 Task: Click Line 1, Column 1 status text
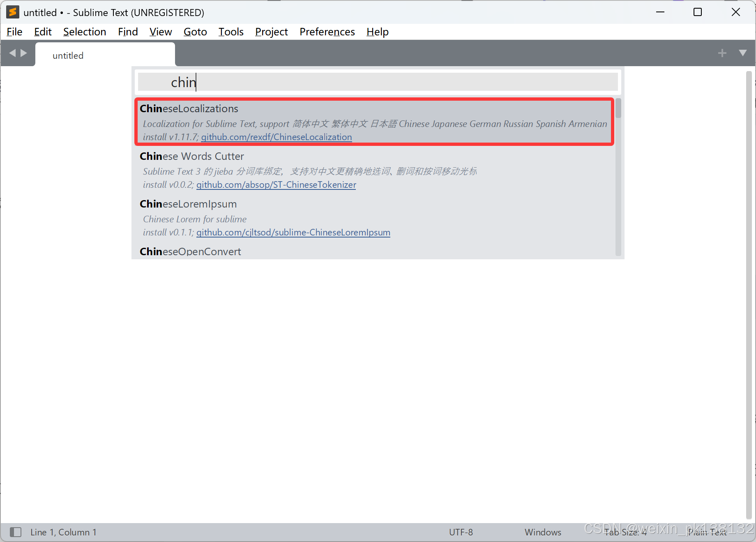click(x=63, y=532)
